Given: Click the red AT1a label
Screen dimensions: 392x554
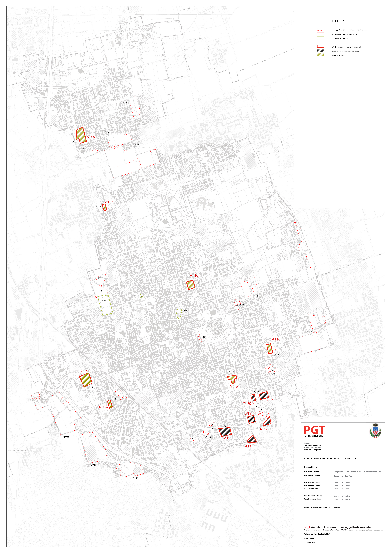Looking at the screenshot, I should coord(91,137).
